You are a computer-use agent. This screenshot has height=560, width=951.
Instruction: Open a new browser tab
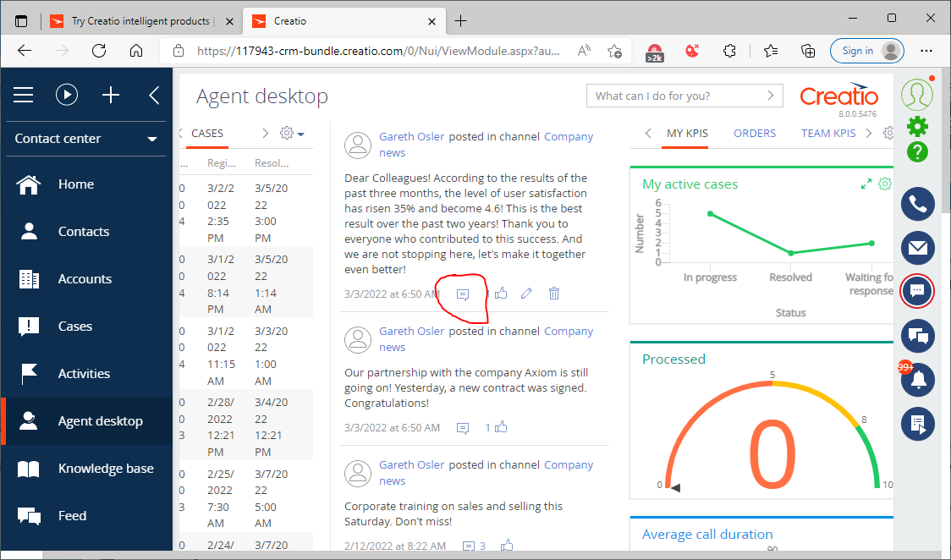click(x=461, y=21)
